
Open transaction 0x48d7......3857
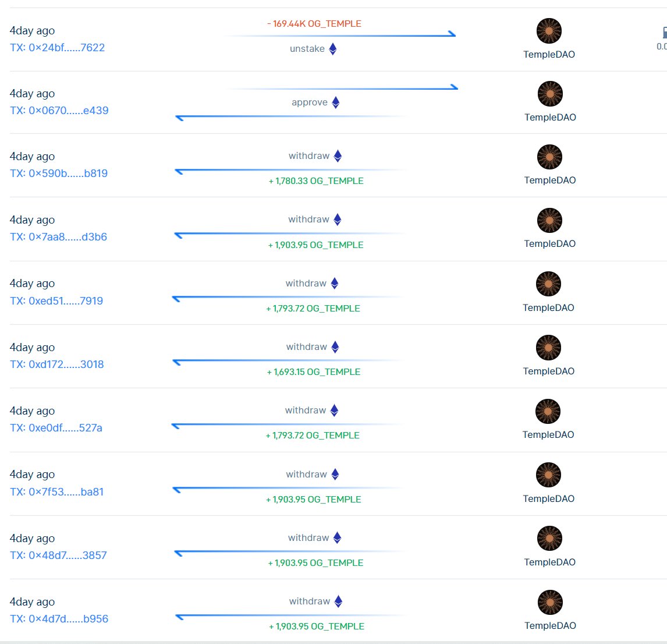point(58,555)
